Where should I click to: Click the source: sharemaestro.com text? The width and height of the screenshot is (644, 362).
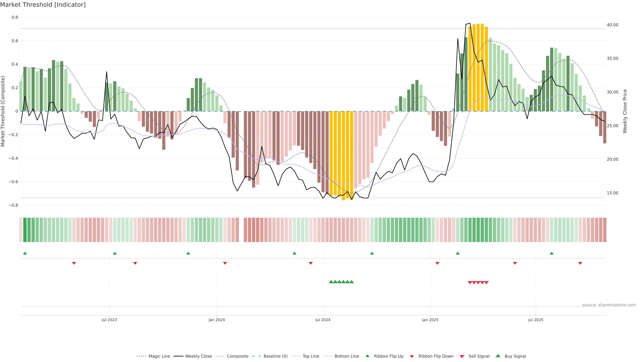609,305
